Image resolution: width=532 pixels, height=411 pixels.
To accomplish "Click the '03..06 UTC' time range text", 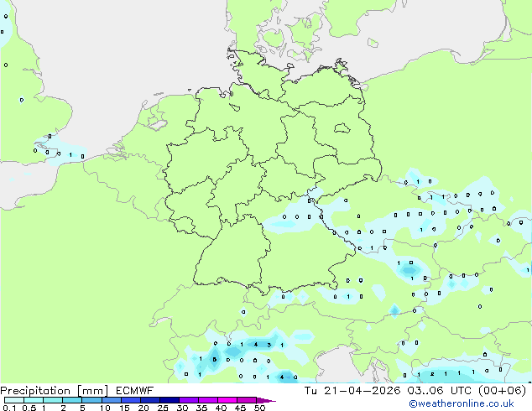I will (x=440, y=391).
